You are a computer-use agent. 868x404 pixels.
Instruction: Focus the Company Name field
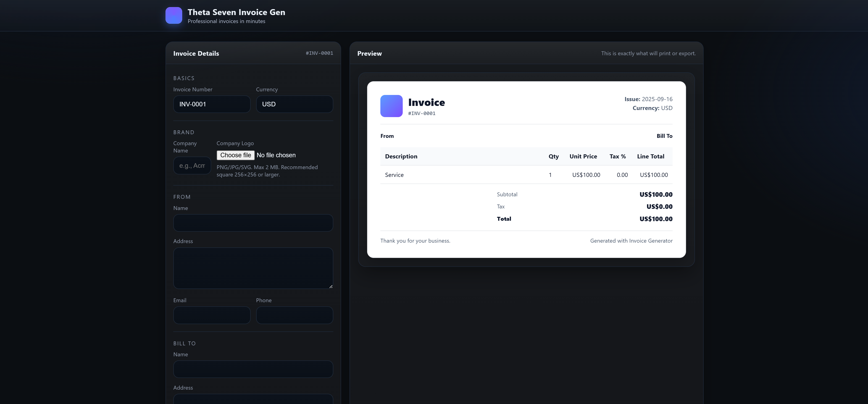(192, 165)
